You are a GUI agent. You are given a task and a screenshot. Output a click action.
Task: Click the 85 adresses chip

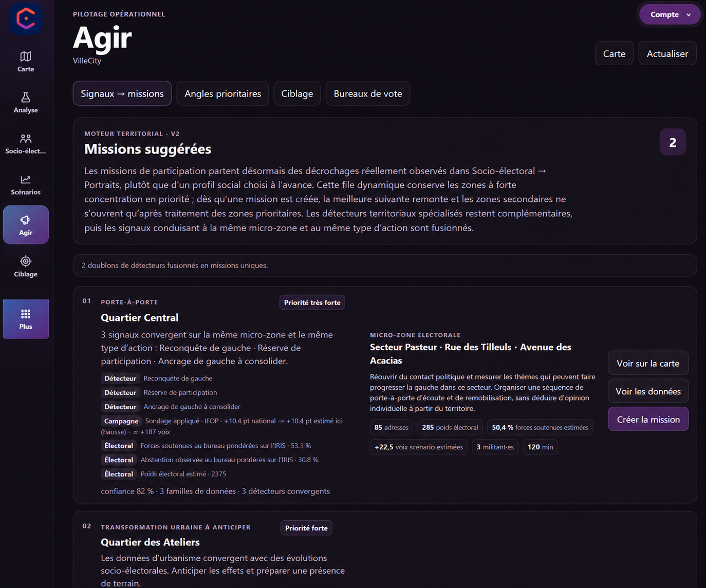coord(392,427)
